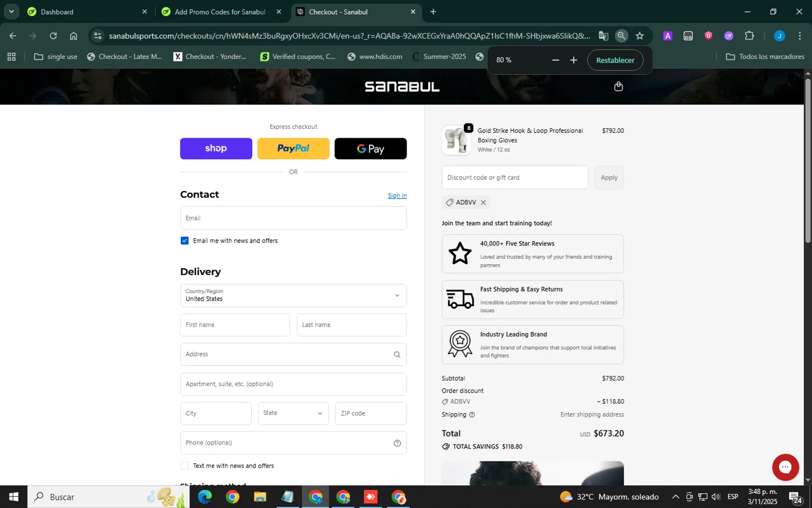The width and height of the screenshot is (812, 508).
Task: Decrease zoom with the minus button
Action: 555,60
